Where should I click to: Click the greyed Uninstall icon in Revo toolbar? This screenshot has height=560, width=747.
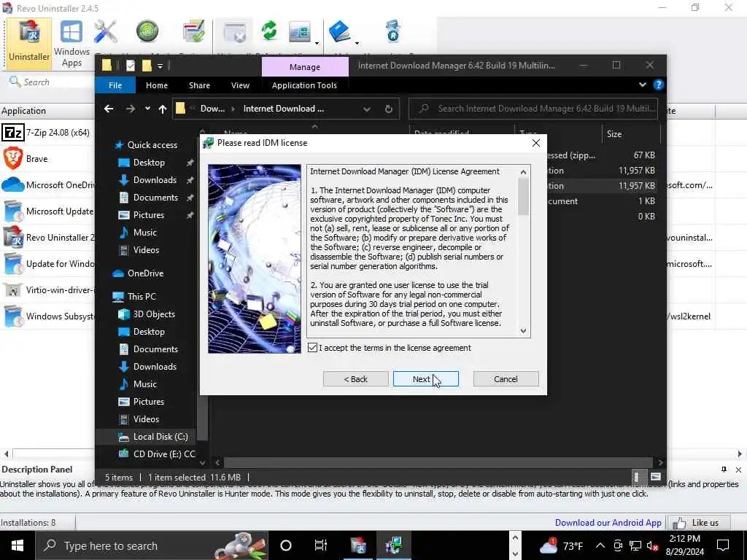236,32
